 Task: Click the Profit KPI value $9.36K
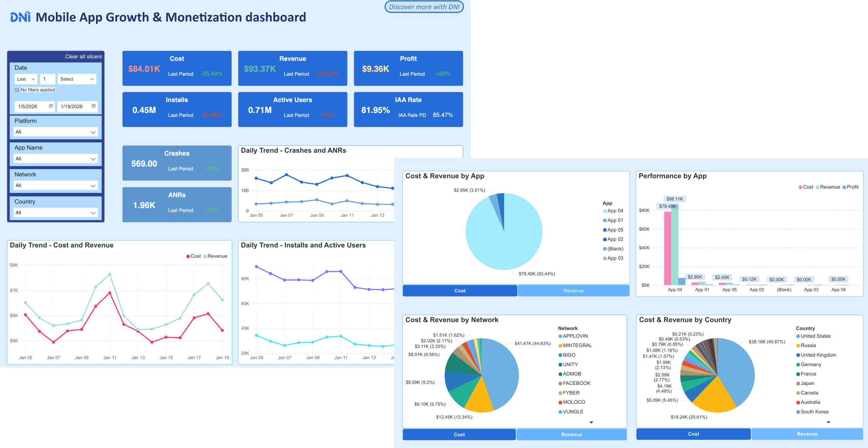point(376,69)
